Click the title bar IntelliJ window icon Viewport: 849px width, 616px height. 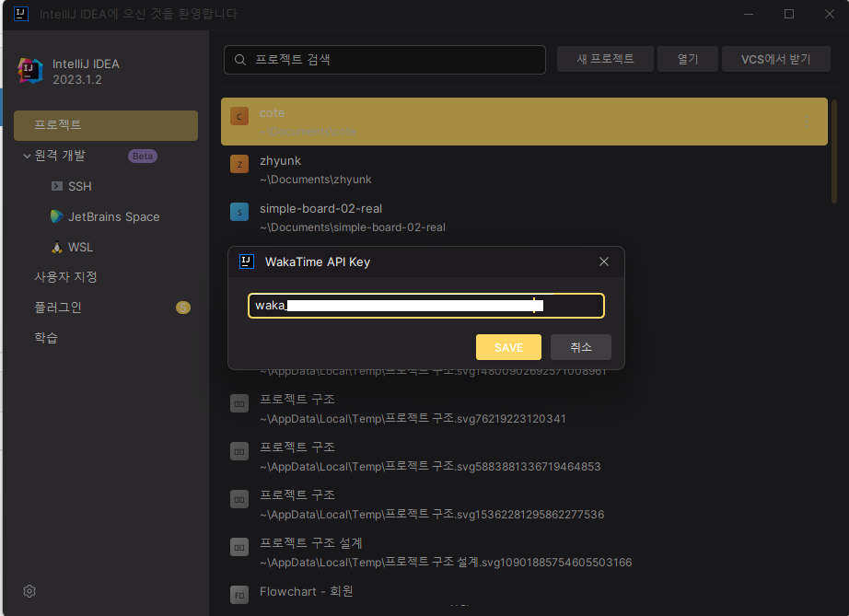coord(21,14)
